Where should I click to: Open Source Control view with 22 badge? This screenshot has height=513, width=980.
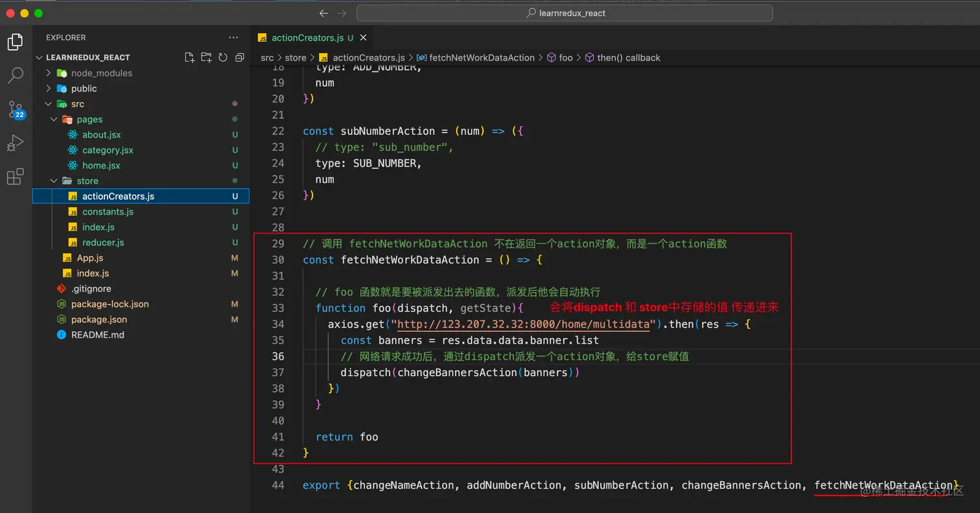16,110
